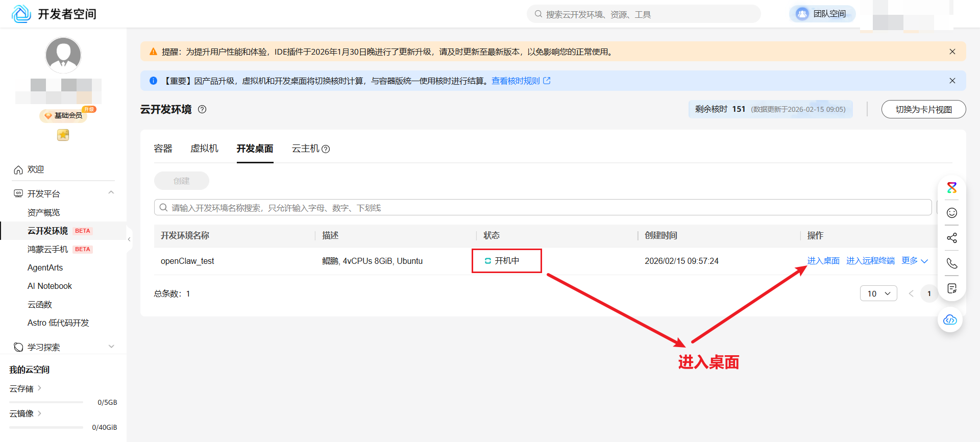Switch to the 容器 tab
This screenshot has height=442, width=980.
click(163, 149)
